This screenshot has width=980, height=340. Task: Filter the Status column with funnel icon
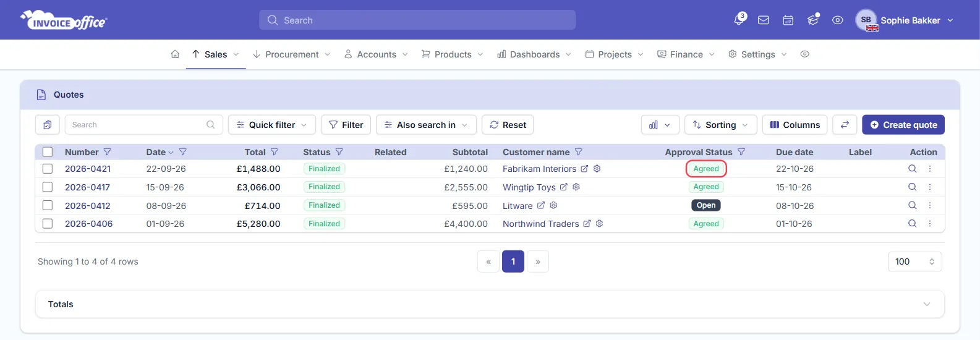point(339,152)
